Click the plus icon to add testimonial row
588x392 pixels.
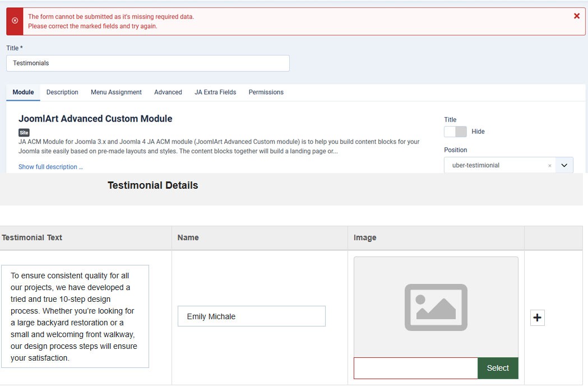point(537,318)
